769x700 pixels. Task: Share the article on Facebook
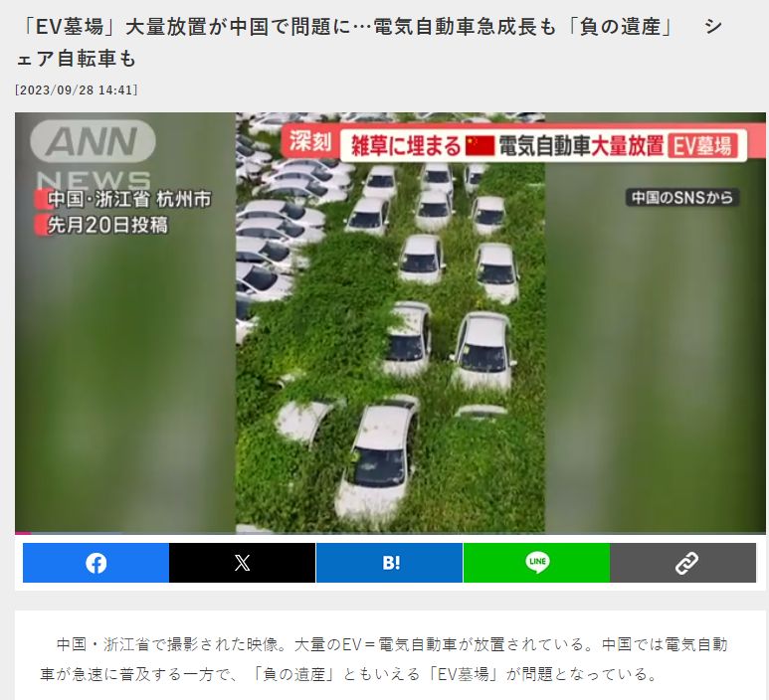(96, 563)
